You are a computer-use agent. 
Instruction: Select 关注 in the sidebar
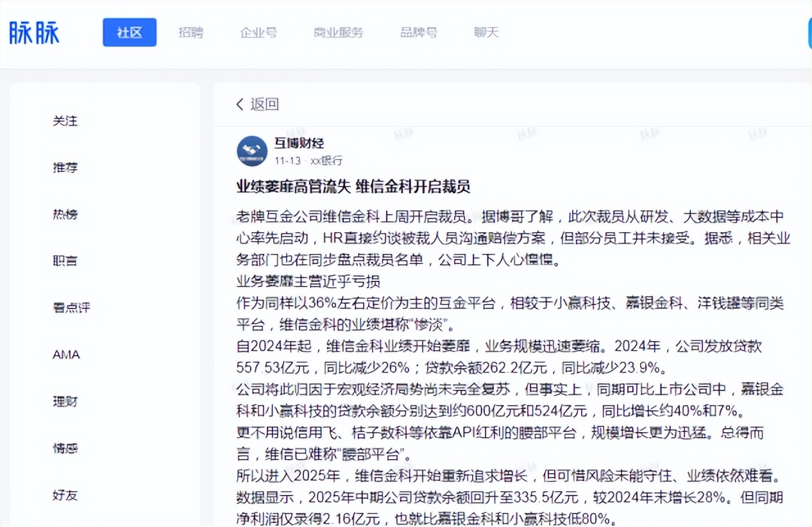(x=65, y=121)
